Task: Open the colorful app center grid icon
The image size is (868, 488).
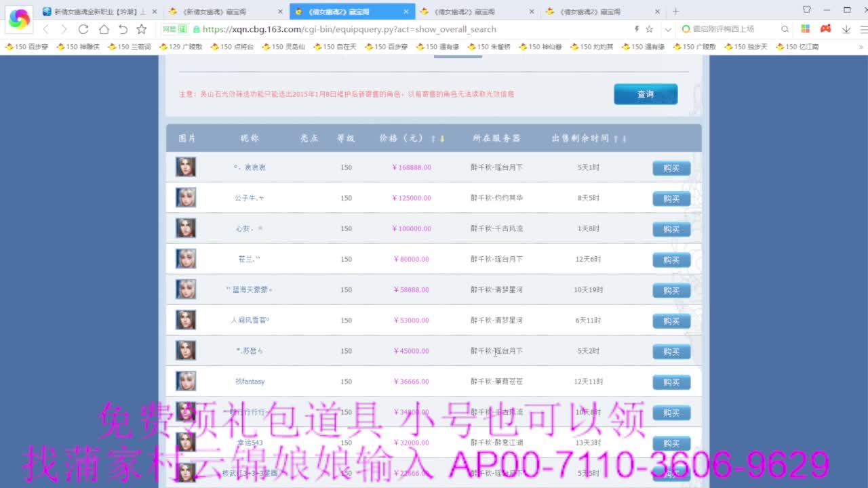Action: [x=805, y=28]
